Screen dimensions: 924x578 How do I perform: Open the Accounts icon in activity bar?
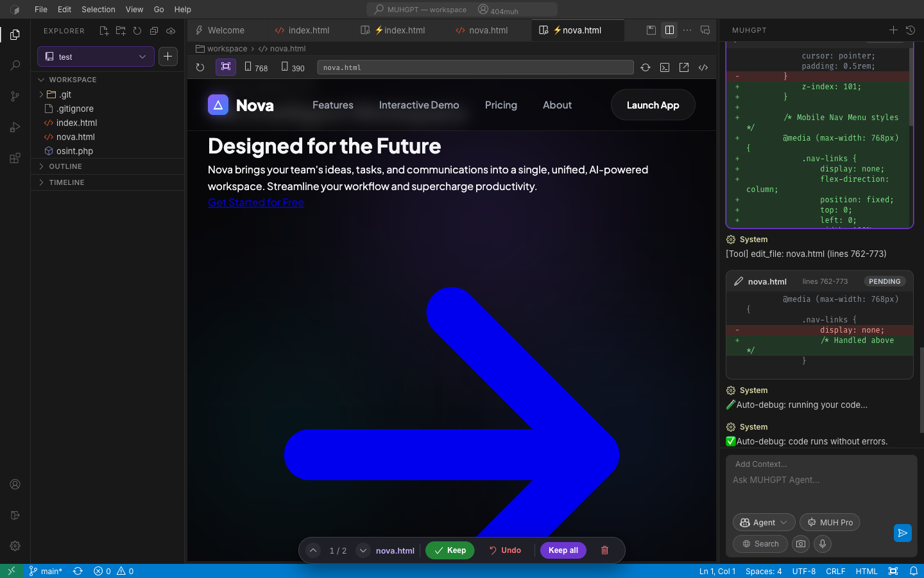click(15, 484)
